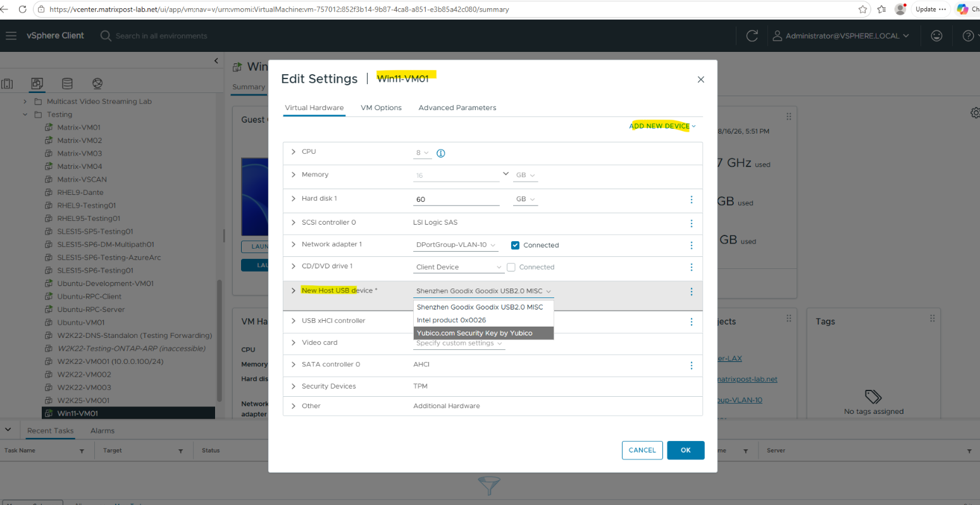Viewport: 980px width, 505px height.
Task: Switch to VM Options tab
Action: pyautogui.click(x=381, y=108)
